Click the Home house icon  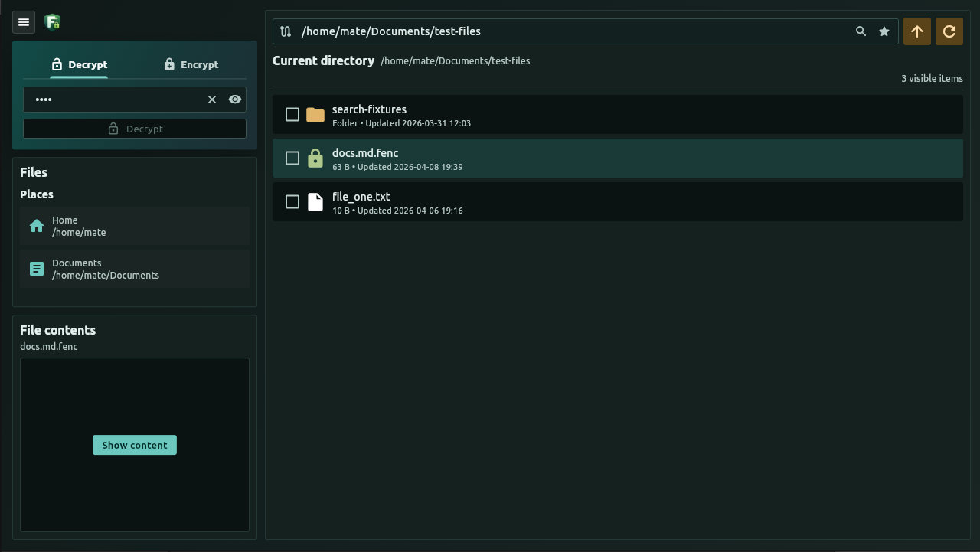point(37,226)
